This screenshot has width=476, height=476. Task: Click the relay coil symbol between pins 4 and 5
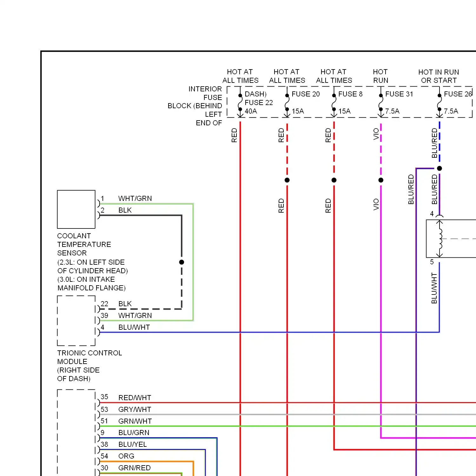pos(440,239)
